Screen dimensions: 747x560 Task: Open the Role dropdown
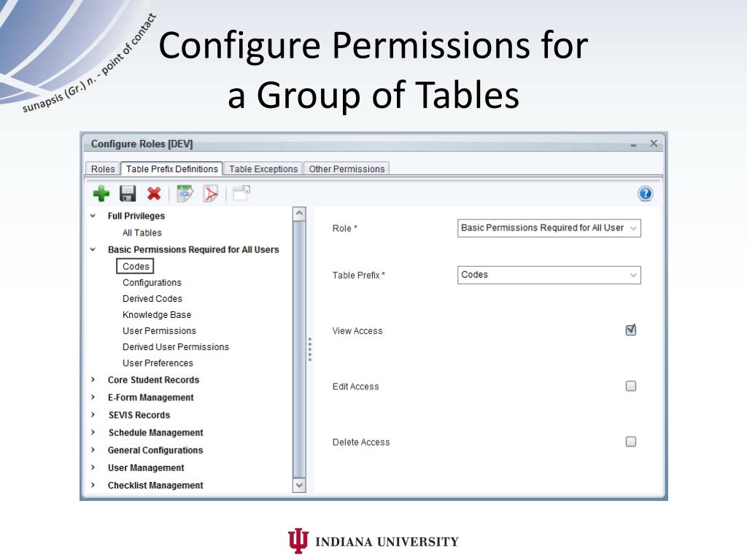(x=549, y=228)
